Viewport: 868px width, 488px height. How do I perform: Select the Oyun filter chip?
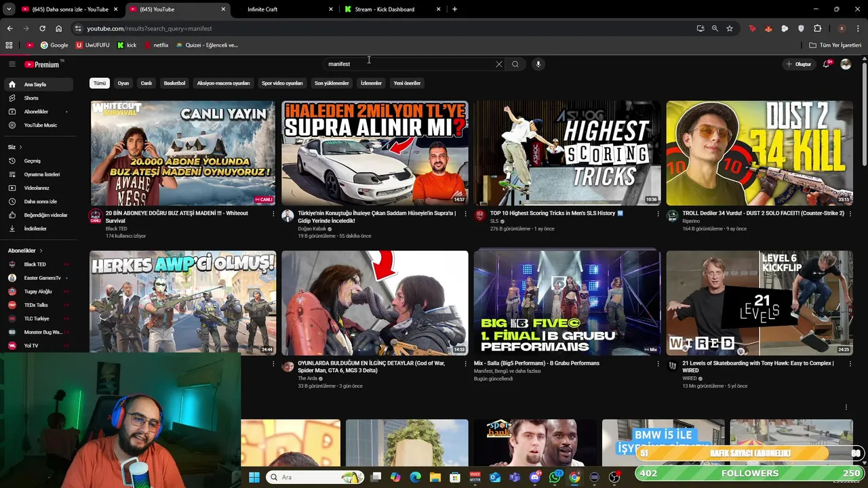point(123,83)
